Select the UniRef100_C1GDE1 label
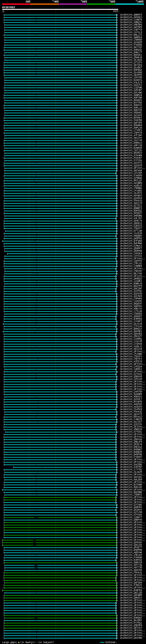The width and height of the screenshot is (146, 644). pos(131,281)
